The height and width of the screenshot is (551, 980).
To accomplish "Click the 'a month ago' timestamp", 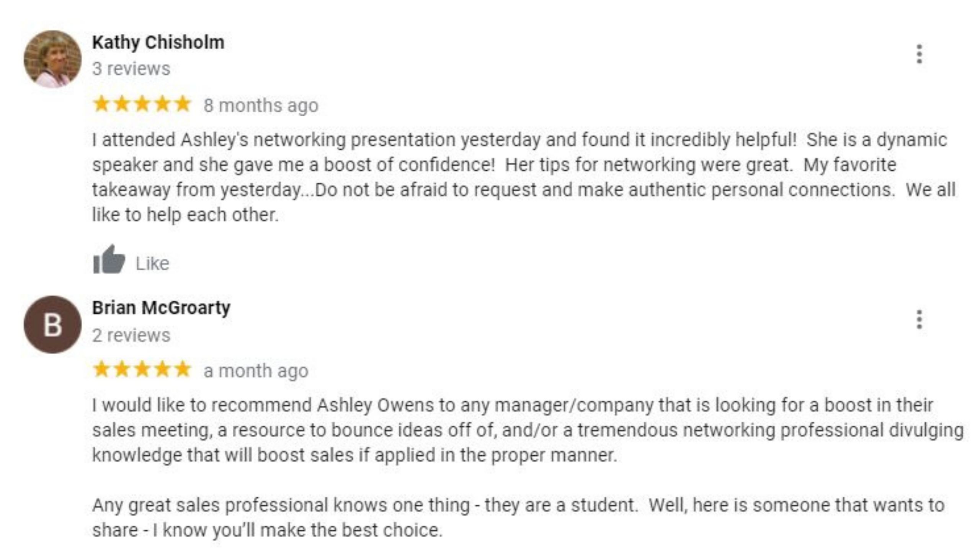I will (x=256, y=371).
